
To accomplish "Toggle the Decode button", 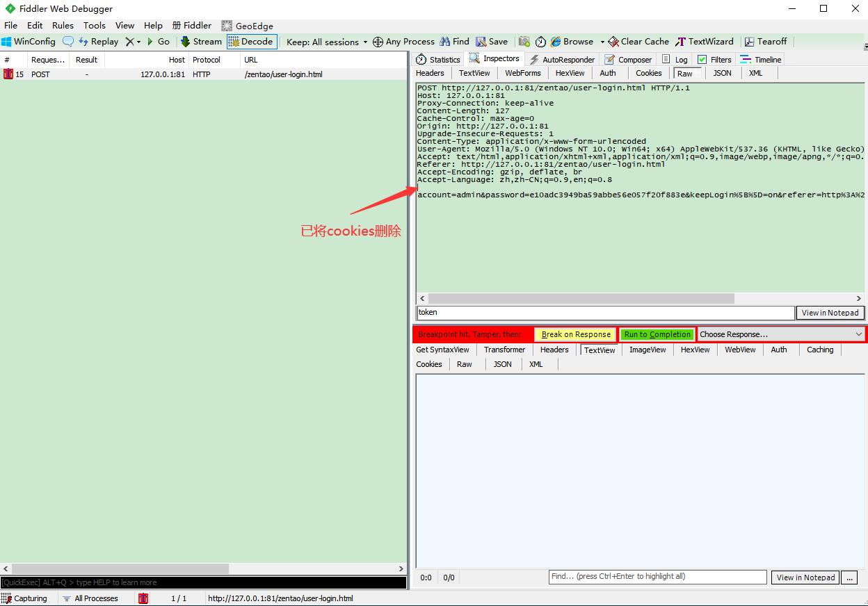I will 252,42.
